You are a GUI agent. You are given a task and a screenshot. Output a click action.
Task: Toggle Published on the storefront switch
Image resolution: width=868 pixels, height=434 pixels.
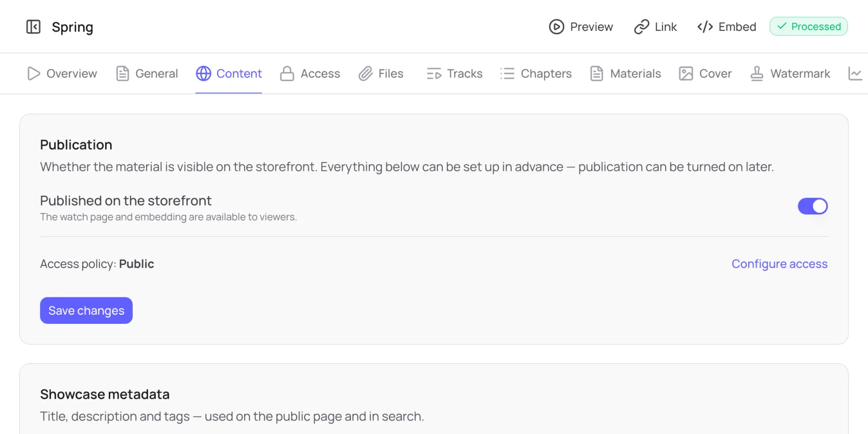[x=813, y=206]
